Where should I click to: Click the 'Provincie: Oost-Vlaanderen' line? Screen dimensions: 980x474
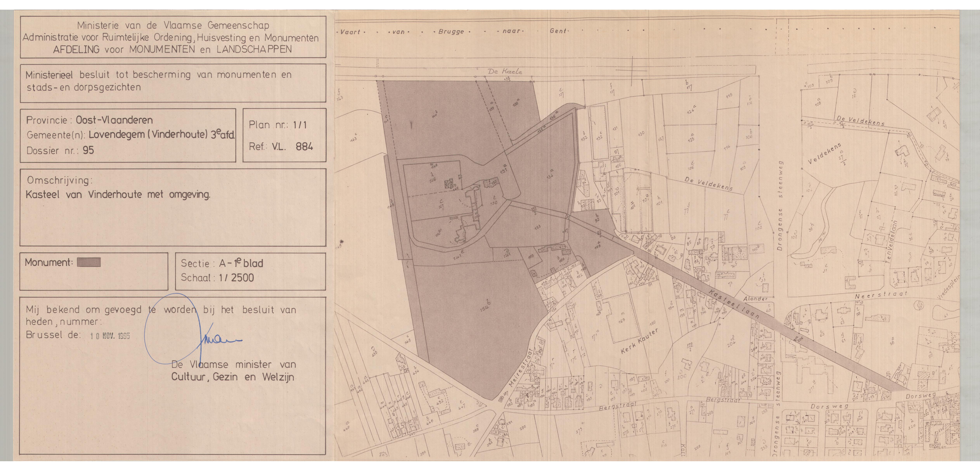click(89, 120)
